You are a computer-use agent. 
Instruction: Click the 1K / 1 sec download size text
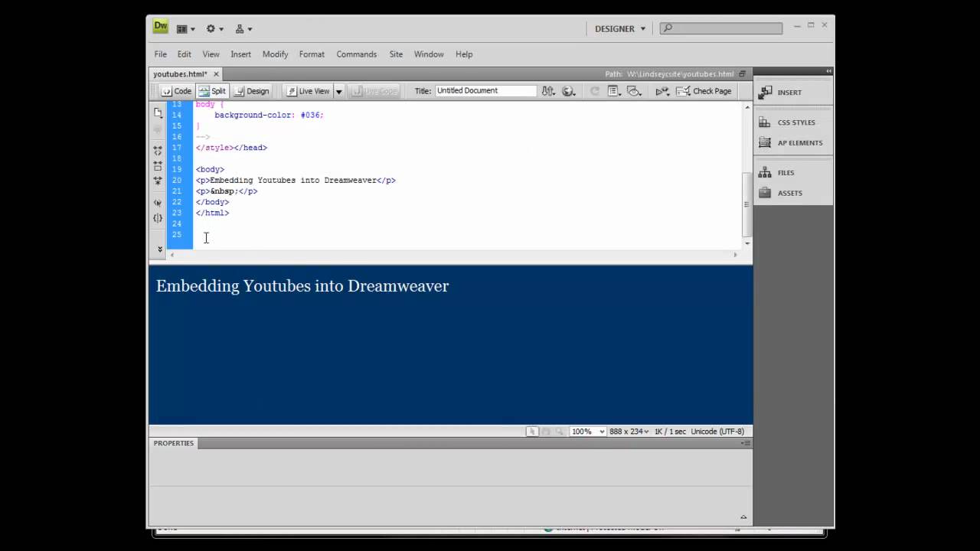[x=670, y=432]
